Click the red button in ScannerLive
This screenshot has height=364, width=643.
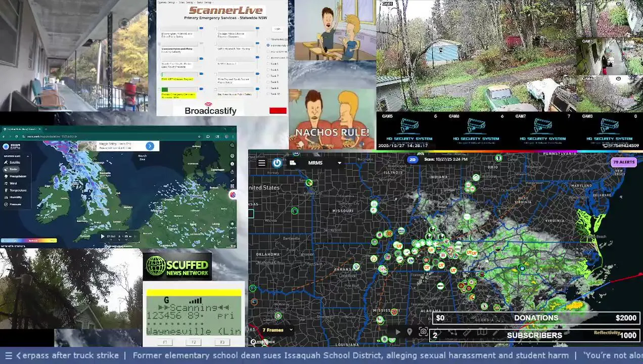coord(278,110)
